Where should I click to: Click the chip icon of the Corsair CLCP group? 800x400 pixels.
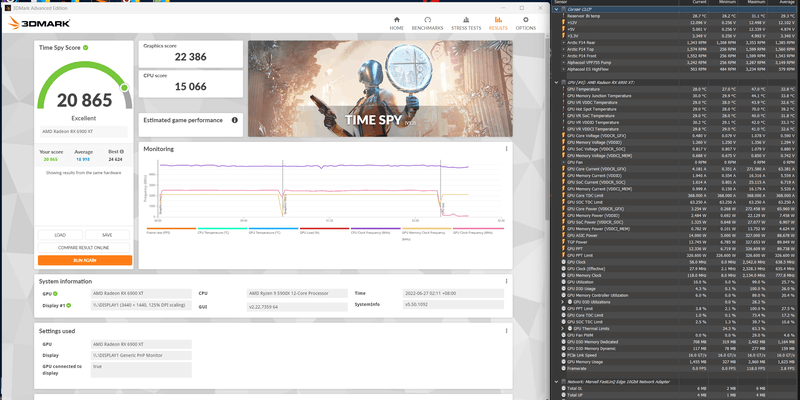563,9
